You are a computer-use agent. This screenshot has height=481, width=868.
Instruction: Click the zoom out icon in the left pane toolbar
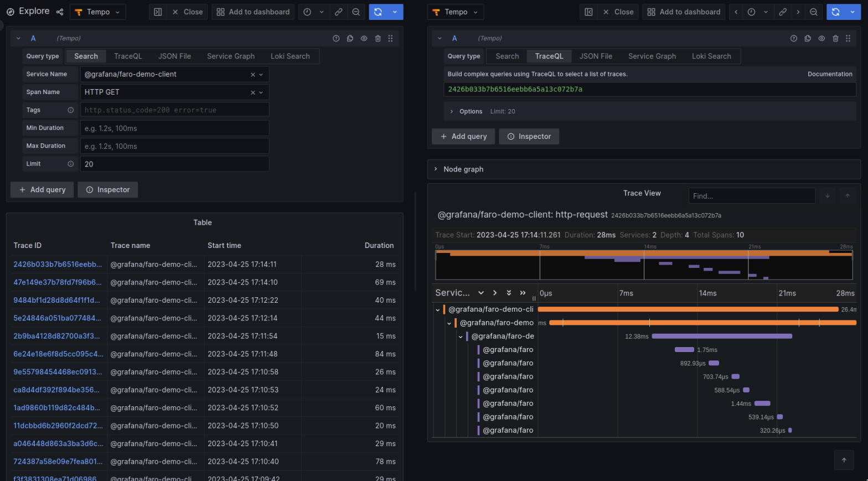click(x=356, y=12)
